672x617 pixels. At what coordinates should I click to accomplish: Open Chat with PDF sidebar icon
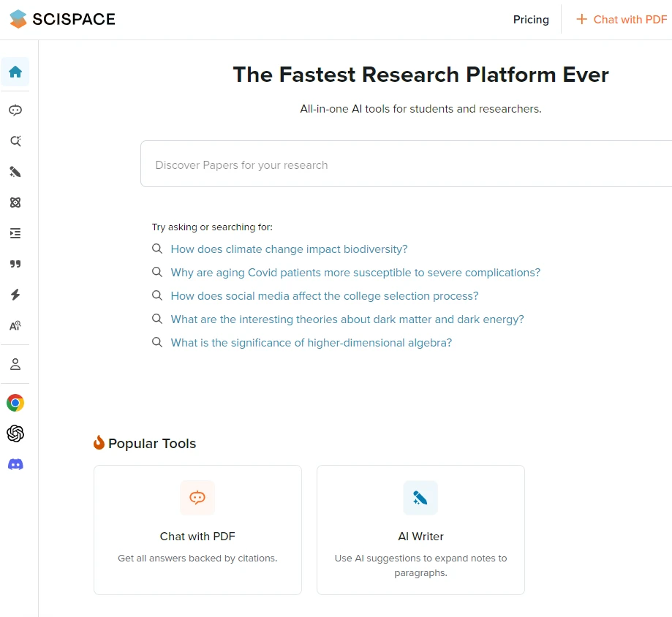tap(15, 110)
